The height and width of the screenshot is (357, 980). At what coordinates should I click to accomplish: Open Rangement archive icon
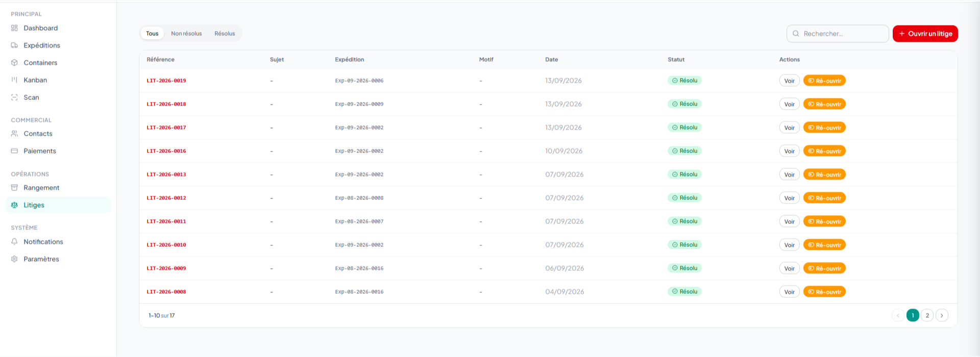14,188
